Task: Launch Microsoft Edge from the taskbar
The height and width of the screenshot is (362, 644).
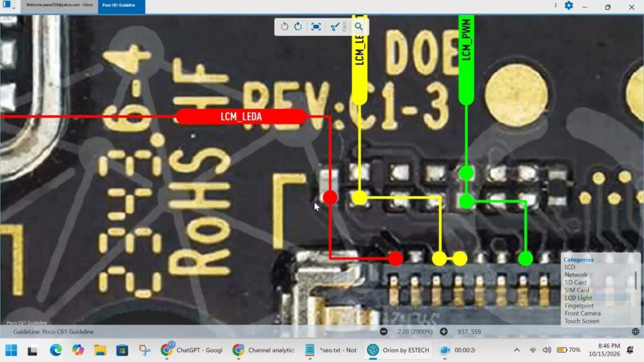Action: (56, 350)
